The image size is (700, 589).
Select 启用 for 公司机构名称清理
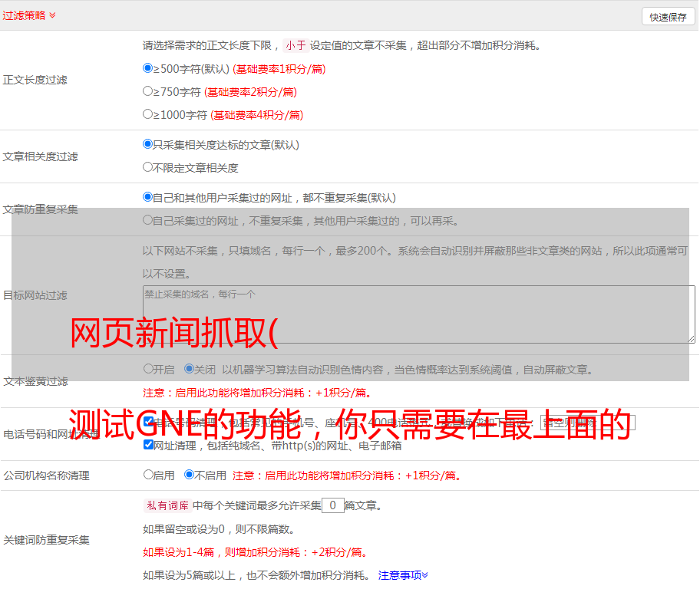pos(148,474)
